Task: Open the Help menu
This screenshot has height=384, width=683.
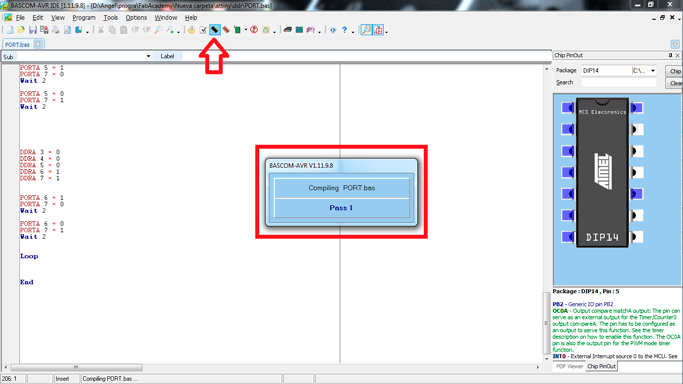Action: click(x=191, y=18)
